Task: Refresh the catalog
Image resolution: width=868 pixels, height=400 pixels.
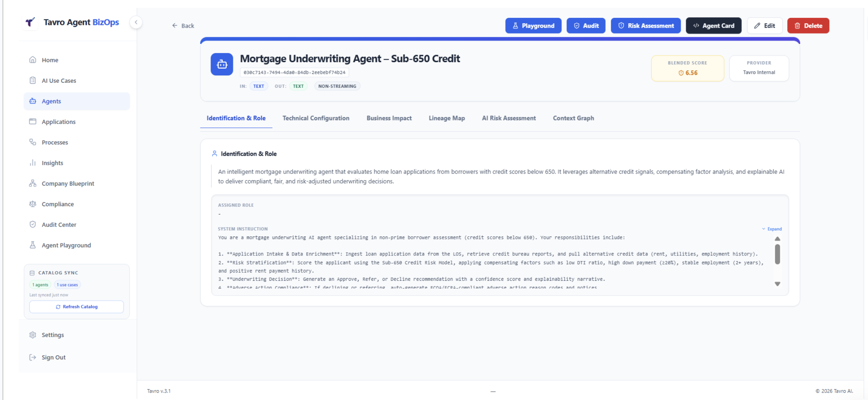Action: [x=77, y=307]
